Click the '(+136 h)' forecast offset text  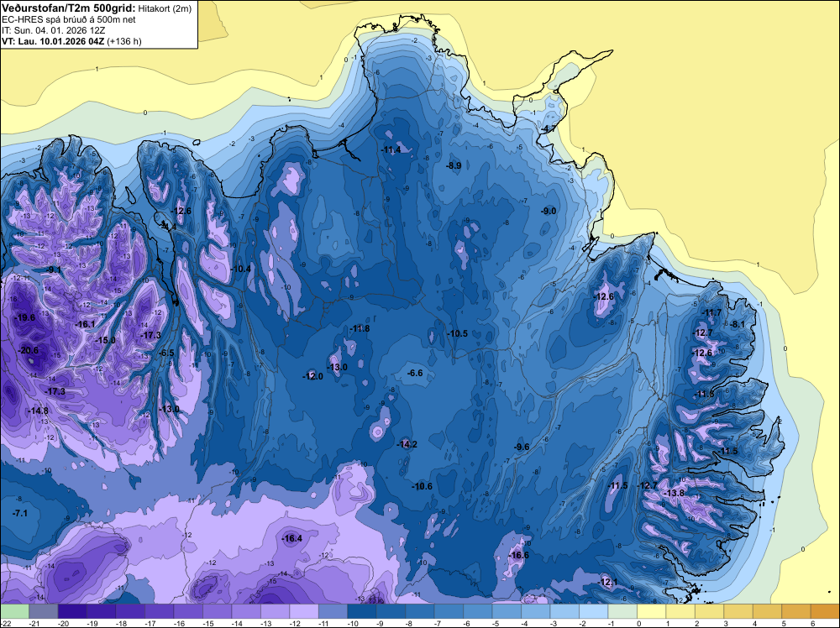[x=124, y=41]
